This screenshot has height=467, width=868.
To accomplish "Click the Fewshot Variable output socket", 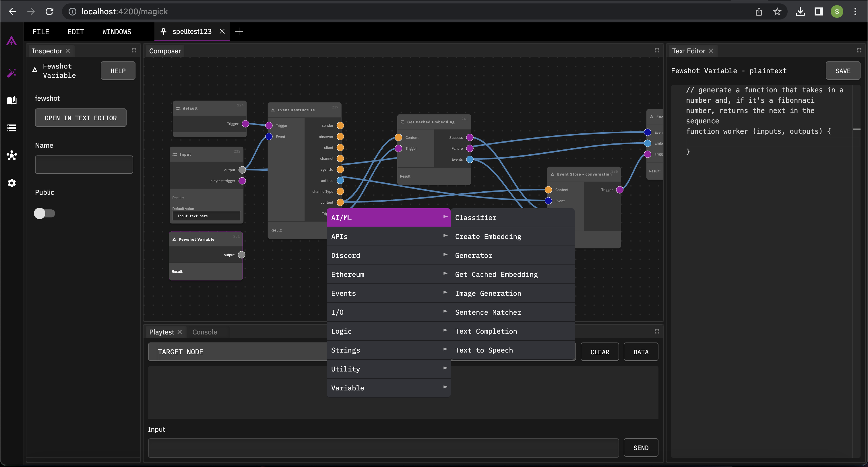I will [x=242, y=254].
